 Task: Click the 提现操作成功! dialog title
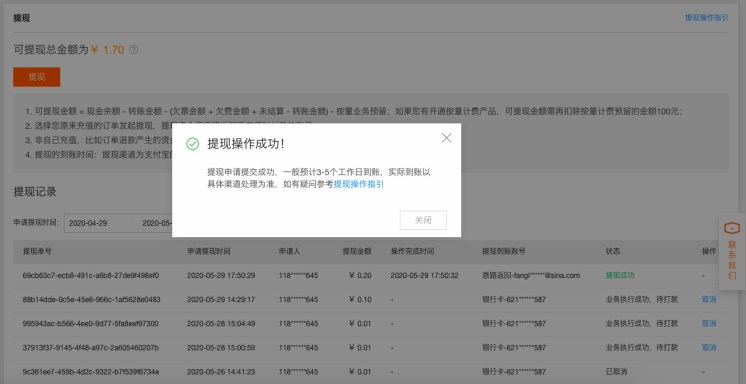click(x=245, y=144)
